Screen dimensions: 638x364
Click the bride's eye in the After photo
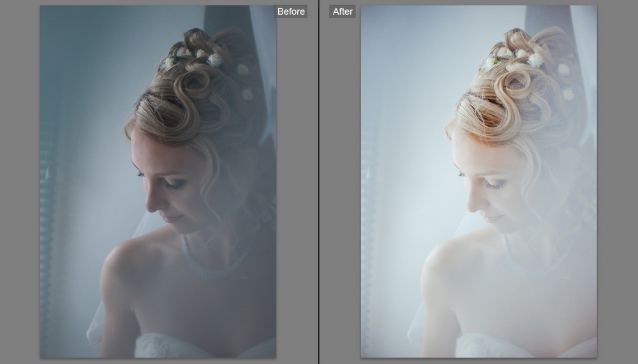pos(493,183)
